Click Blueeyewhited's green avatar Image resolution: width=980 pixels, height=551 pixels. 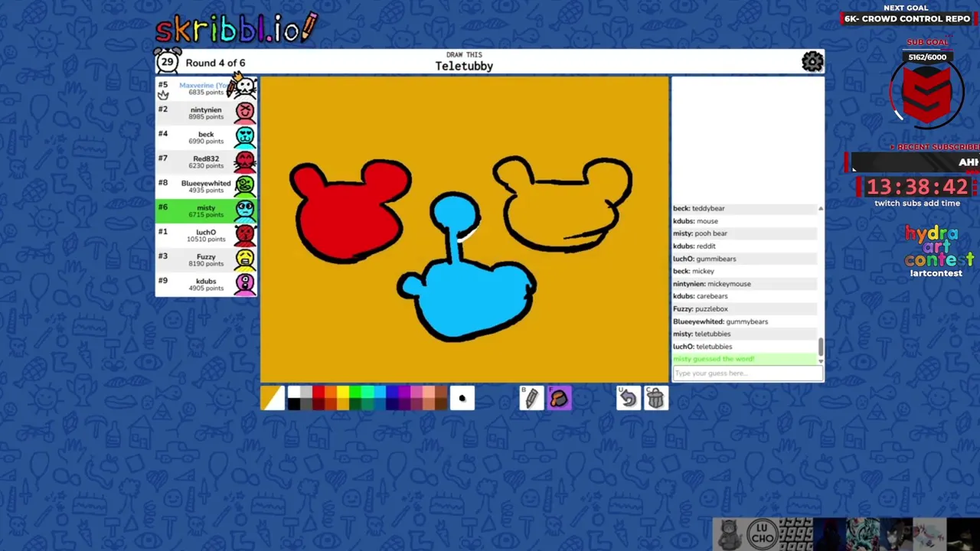click(x=245, y=186)
